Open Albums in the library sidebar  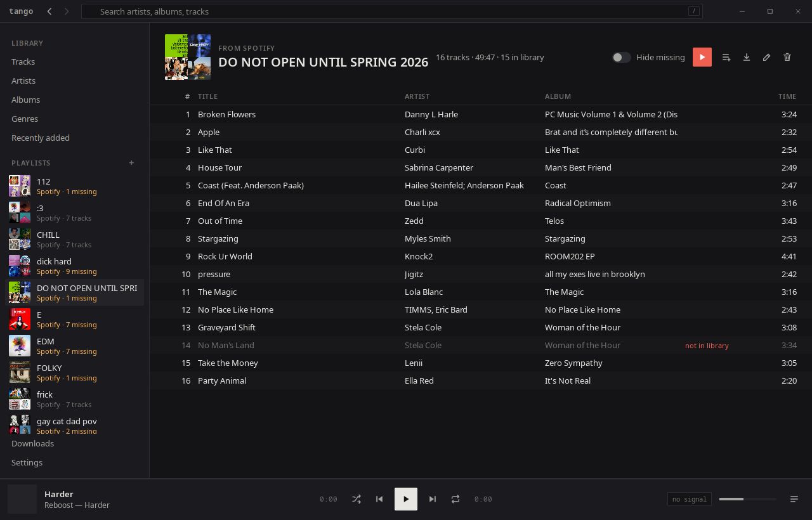pyautogui.click(x=25, y=100)
